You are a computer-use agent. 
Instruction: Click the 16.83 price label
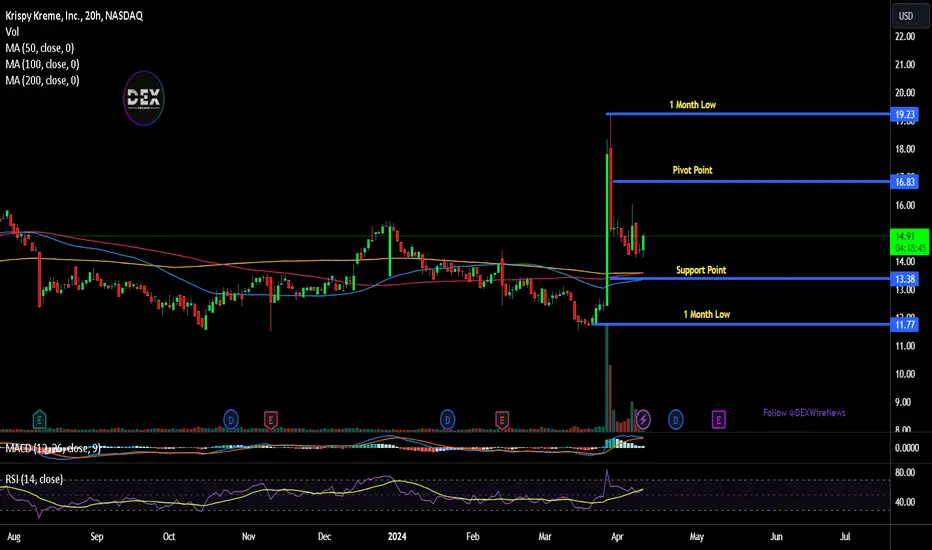click(904, 181)
